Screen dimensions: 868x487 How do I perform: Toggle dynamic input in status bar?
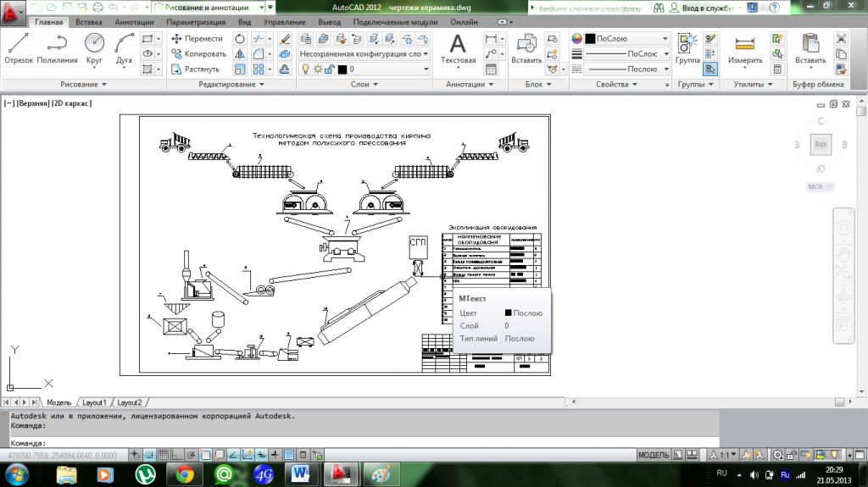pos(261,455)
